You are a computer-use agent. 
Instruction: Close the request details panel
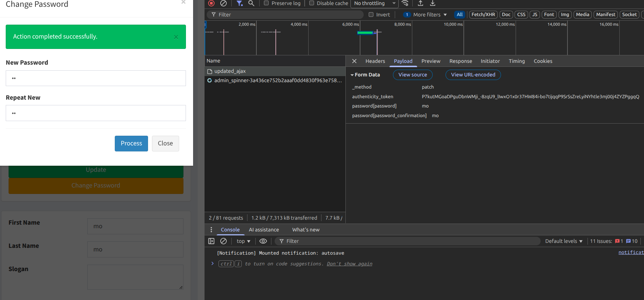tap(354, 61)
